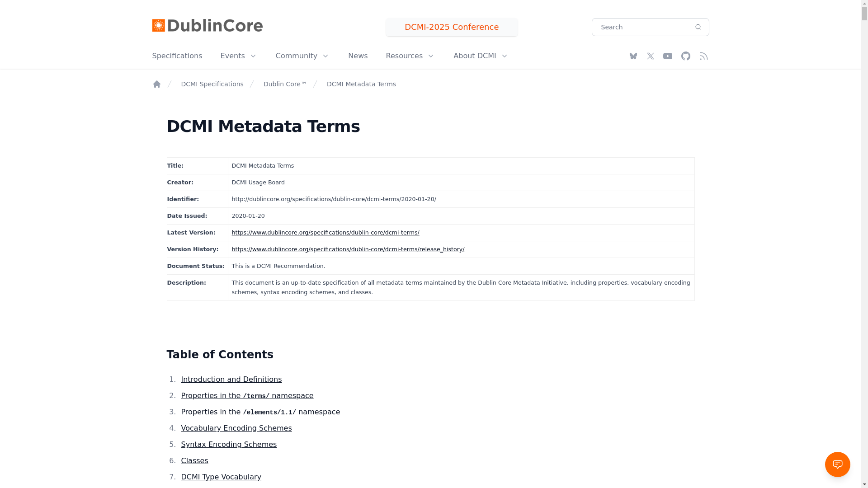Image resolution: width=868 pixels, height=488 pixels.
Task: Expand the Events dropdown menu
Action: (x=238, y=56)
